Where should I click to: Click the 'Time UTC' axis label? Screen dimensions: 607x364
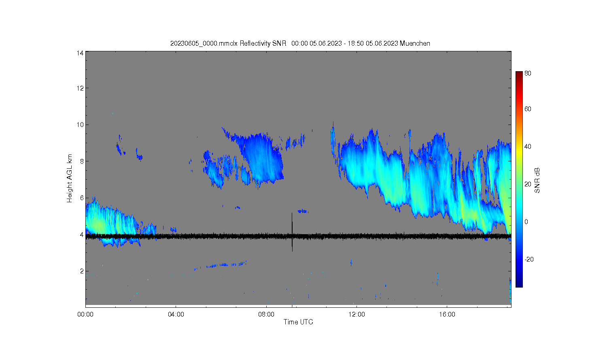click(x=298, y=322)
